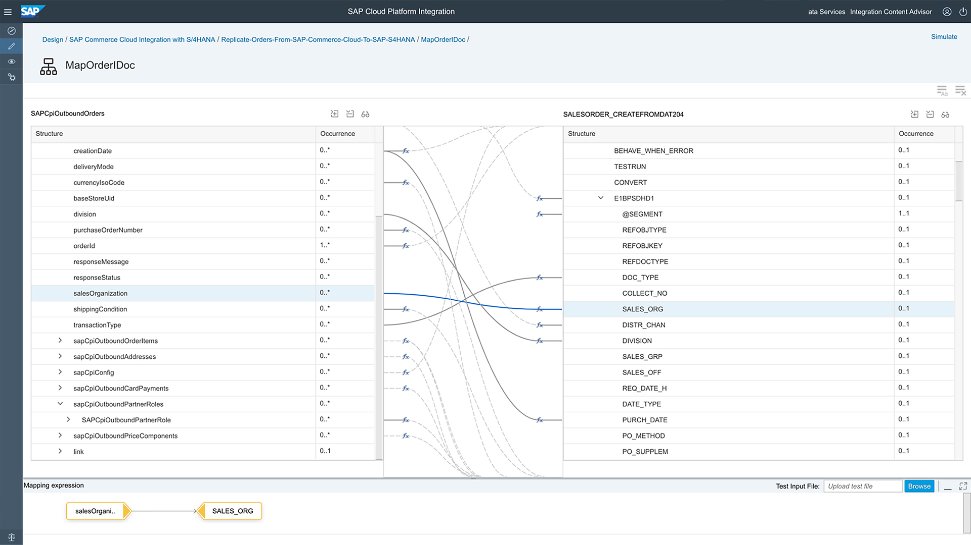The width and height of the screenshot is (971, 545).
Task: Select the SALES_ORG target row
Action: tap(759, 309)
